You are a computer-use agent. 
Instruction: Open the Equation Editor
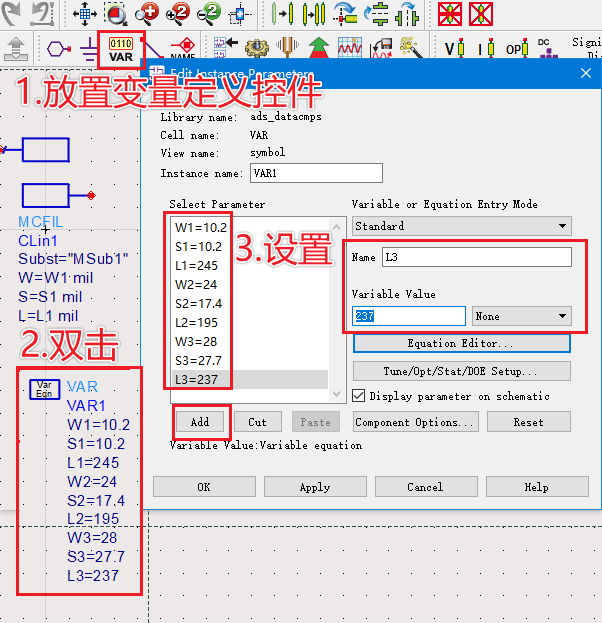tap(462, 343)
